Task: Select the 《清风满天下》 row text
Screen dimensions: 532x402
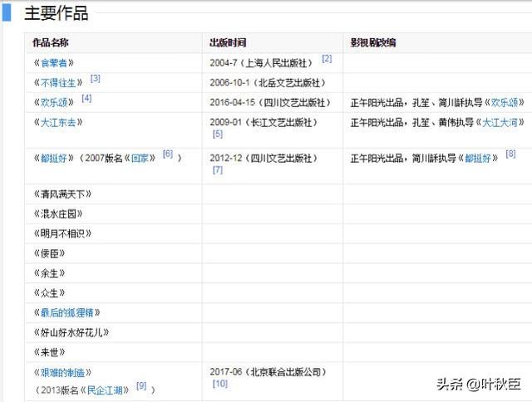Action: (62, 194)
